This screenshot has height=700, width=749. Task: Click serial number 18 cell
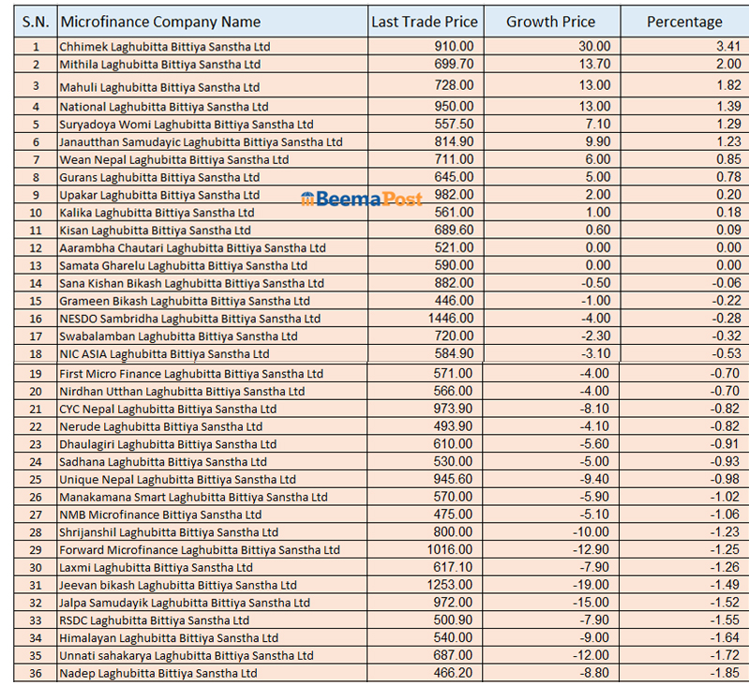coord(36,354)
